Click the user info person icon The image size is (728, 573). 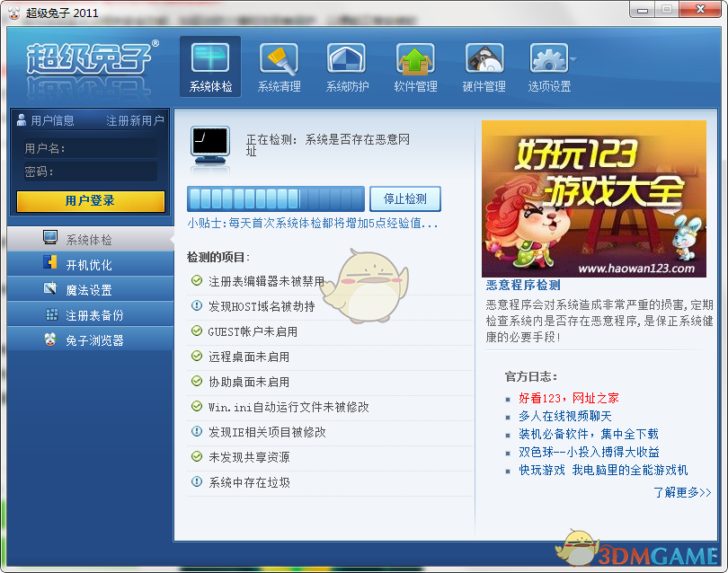(x=22, y=120)
